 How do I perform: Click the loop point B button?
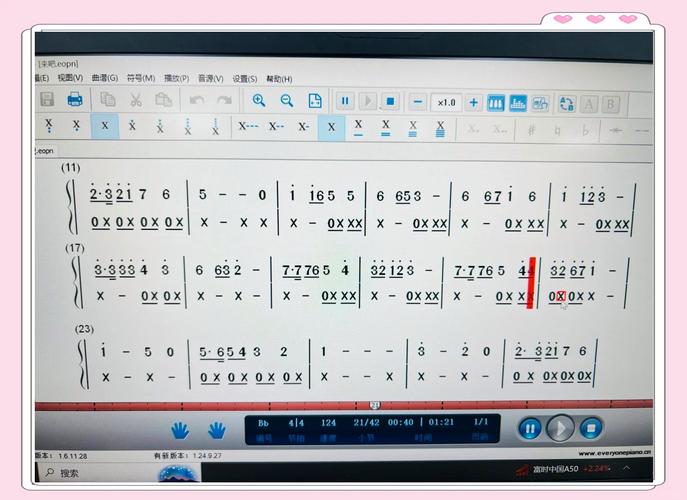pos(610,105)
